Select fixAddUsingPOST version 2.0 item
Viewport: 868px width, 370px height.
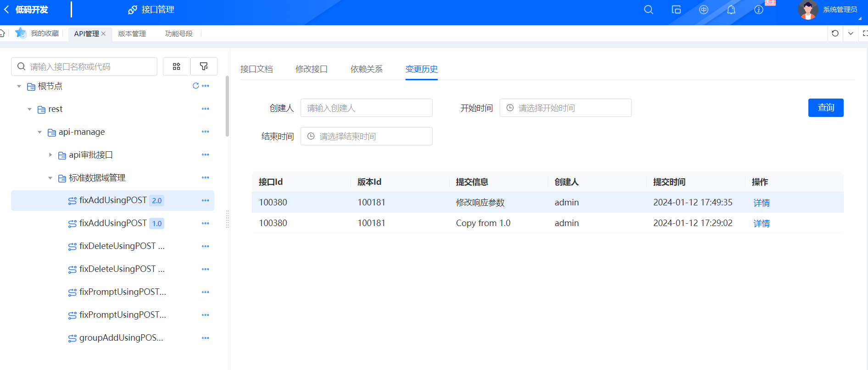coord(112,200)
